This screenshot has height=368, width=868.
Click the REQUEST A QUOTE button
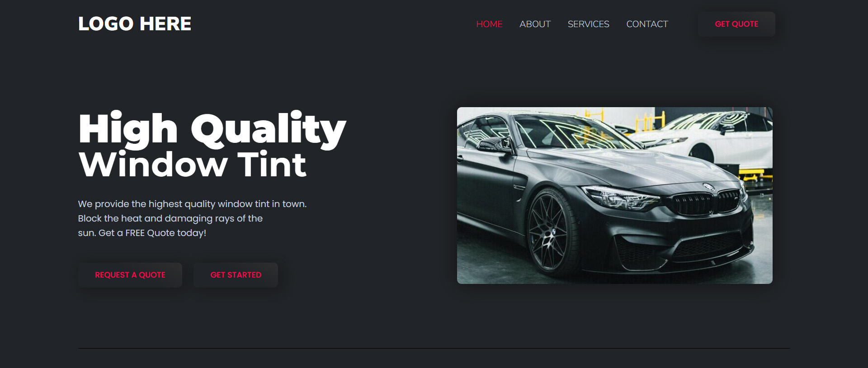[x=130, y=275]
